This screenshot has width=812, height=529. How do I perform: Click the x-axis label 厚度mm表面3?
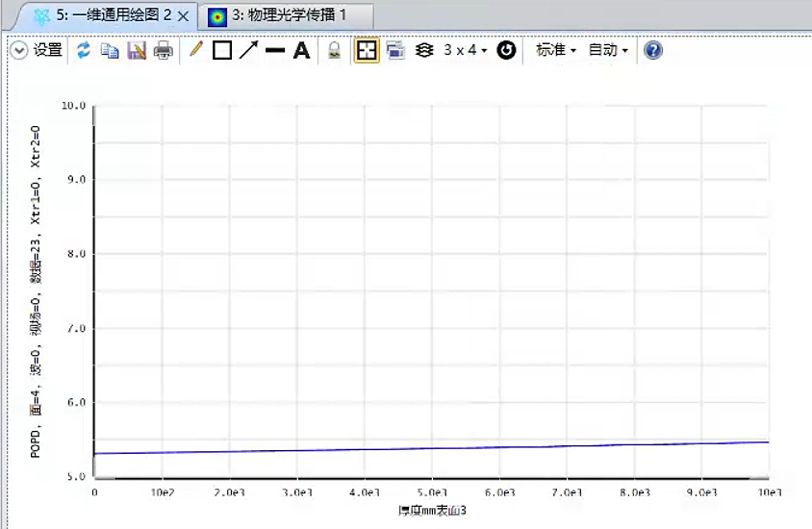click(432, 511)
